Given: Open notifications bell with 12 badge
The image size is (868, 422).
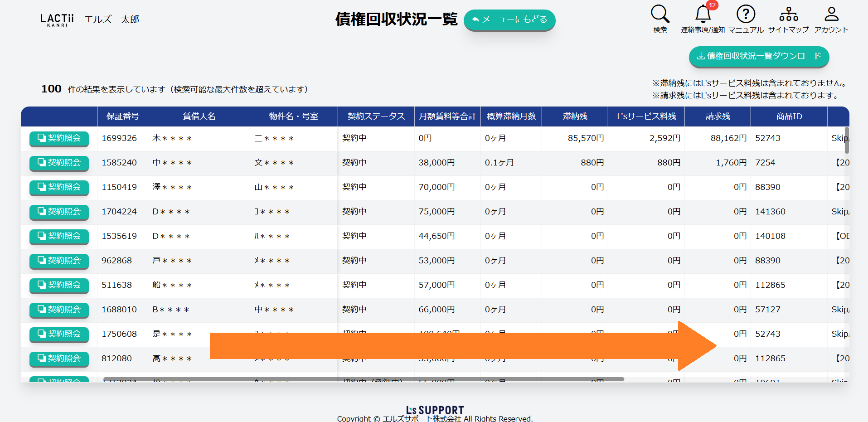Looking at the screenshot, I should [x=703, y=15].
